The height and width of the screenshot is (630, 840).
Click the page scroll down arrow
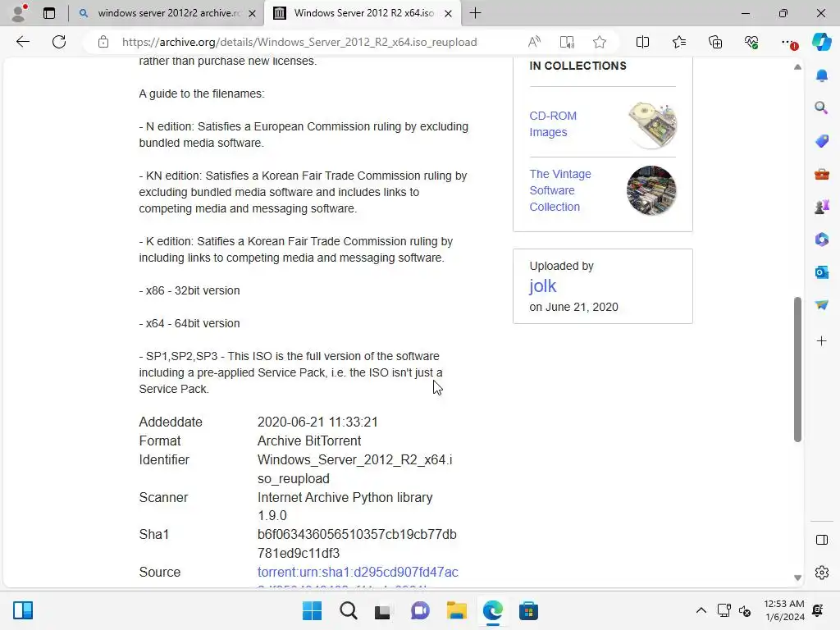coord(797,577)
